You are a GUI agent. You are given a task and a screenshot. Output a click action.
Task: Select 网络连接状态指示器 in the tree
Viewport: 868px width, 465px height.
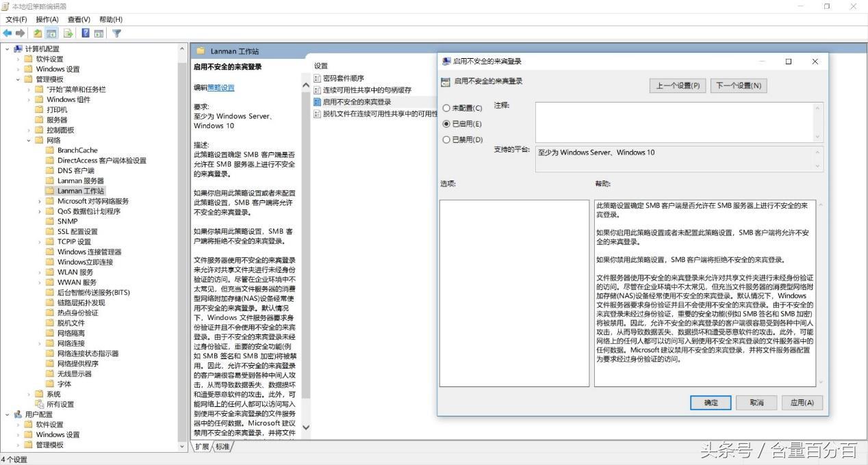click(88, 354)
